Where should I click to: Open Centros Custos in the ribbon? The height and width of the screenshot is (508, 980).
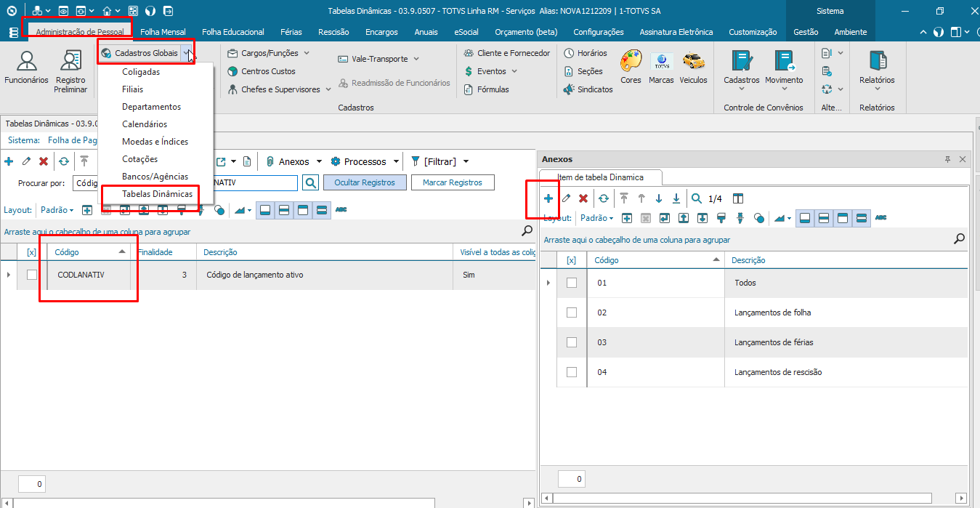click(x=262, y=71)
